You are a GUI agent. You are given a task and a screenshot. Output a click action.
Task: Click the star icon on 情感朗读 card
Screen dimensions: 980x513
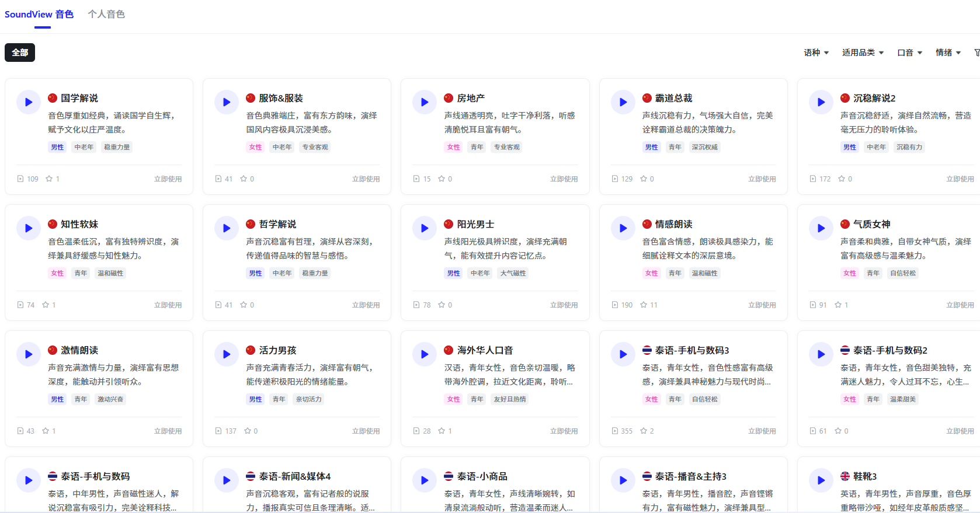pyautogui.click(x=644, y=305)
